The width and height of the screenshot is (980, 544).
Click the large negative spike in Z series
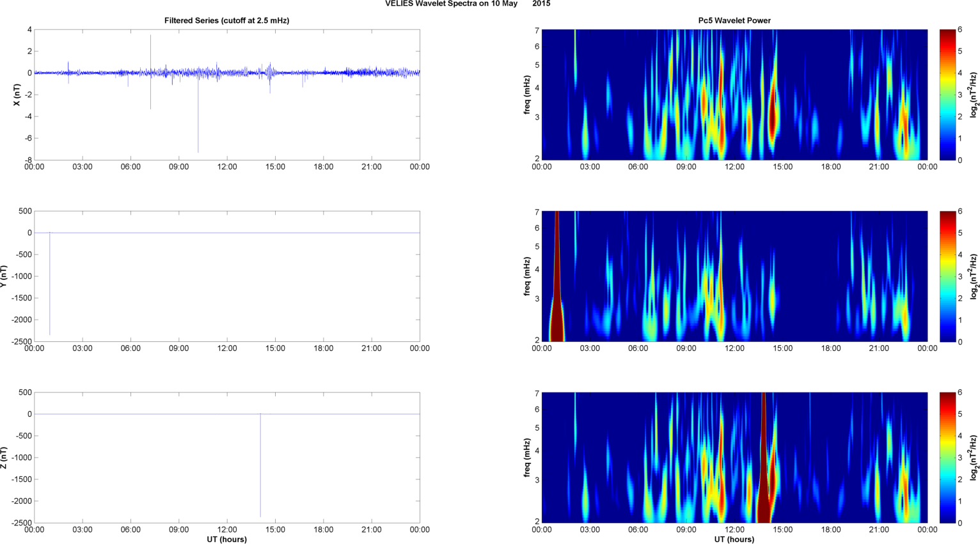260,465
